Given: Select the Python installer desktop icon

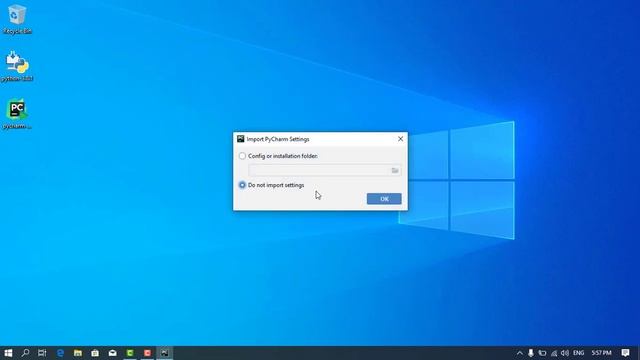Looking at the screenshot, I should click(x=17, y=67).
